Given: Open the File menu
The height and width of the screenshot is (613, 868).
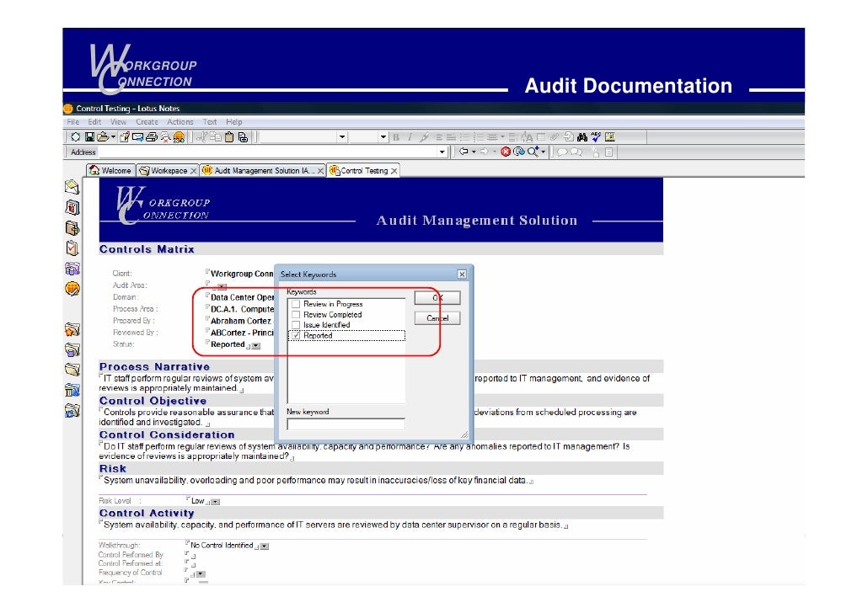Looking at the screenshot, I should tap(73, 122).
